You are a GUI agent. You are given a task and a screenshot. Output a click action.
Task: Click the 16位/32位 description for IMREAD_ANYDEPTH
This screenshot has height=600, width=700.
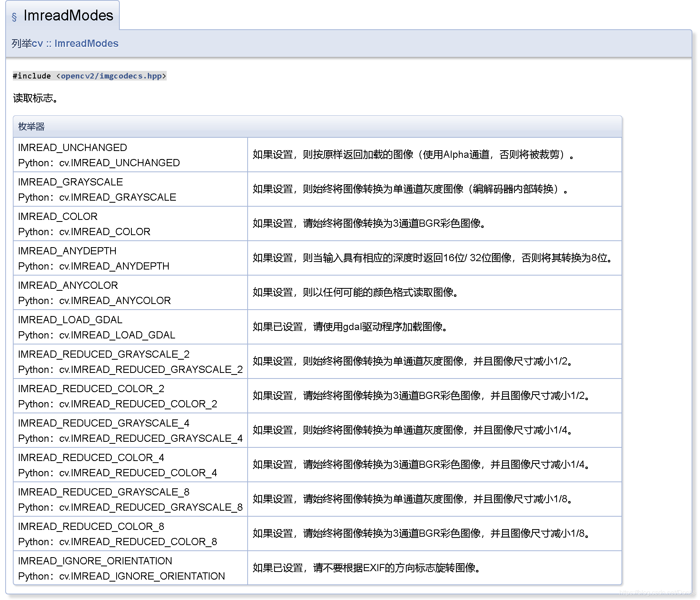[x=433, y=258]
